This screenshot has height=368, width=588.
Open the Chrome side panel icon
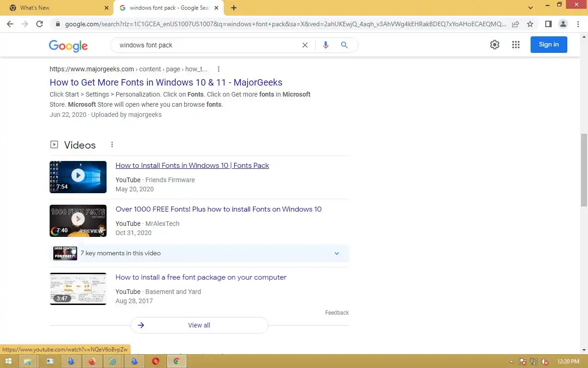tap(548, 24)
